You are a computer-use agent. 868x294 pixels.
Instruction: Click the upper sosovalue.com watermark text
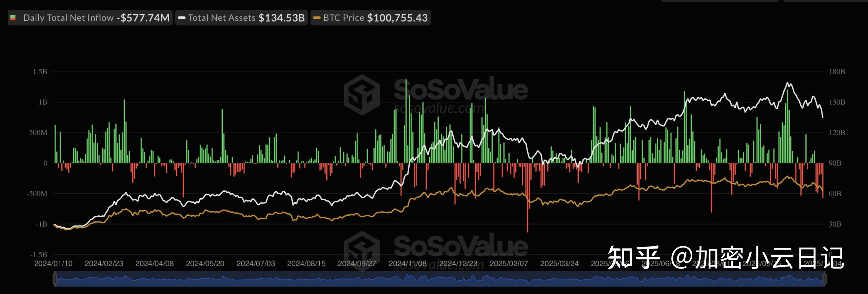click(439, 109)
